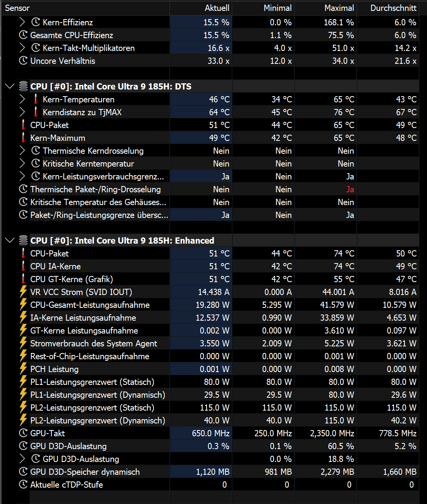Click clock icon of Paket-/Ring-Leistungsgrenze
The height and width of the screenshot is (504, 427).
pos(23,215)
